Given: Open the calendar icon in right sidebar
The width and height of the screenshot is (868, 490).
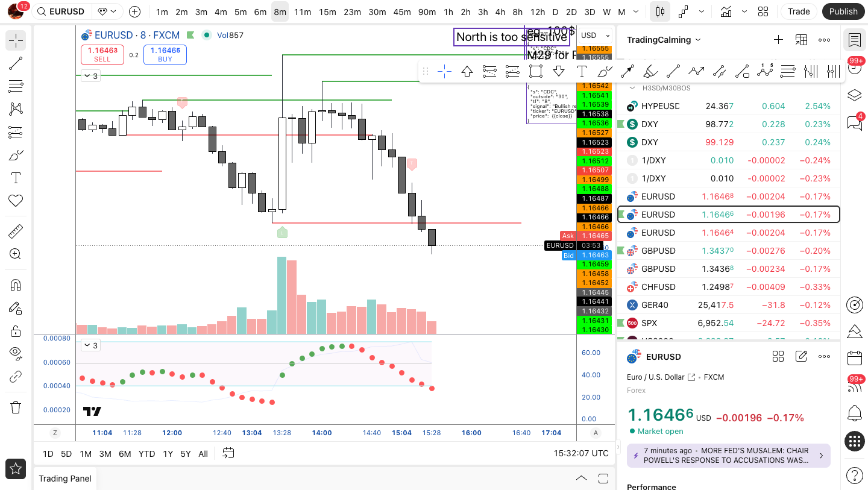Looking at the screenshot, I should tap(854, 358).
